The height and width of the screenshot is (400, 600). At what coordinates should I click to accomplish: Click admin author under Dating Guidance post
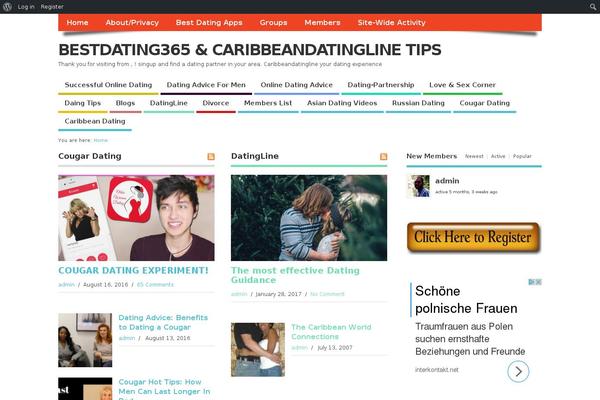239,294
